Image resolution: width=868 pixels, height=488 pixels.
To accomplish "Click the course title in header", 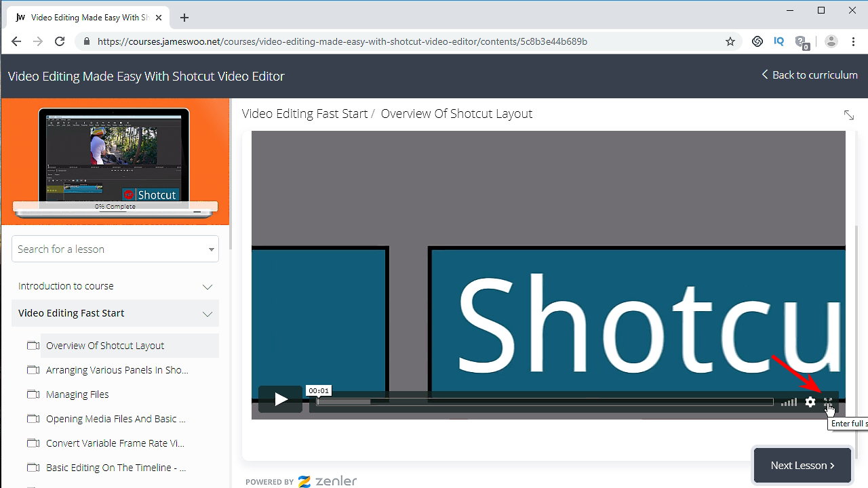I will point(146,76).
